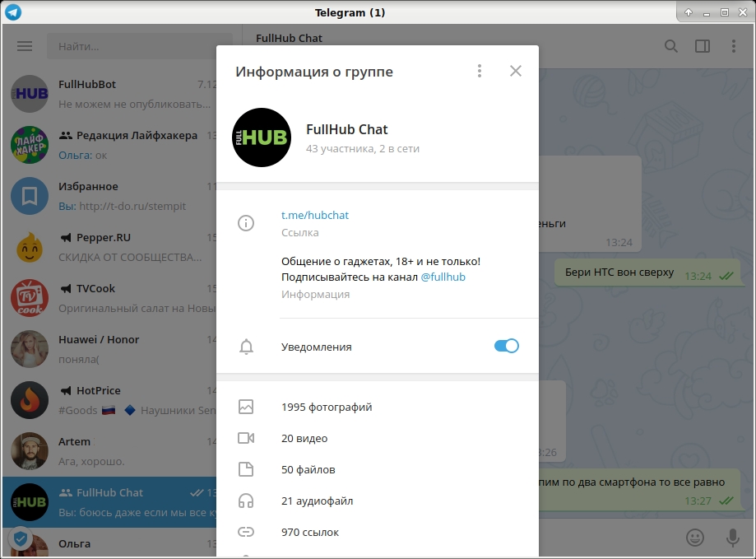Click the search magnifier icon in chat header

pos(671,46)
